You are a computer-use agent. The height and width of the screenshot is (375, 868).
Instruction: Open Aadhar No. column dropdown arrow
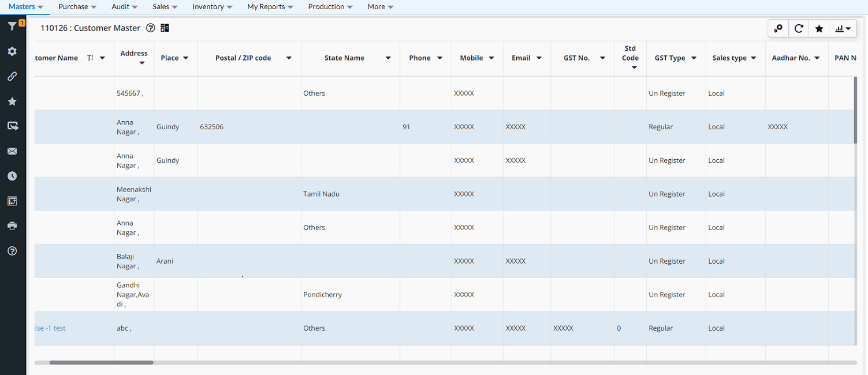(x=817, y=58)
